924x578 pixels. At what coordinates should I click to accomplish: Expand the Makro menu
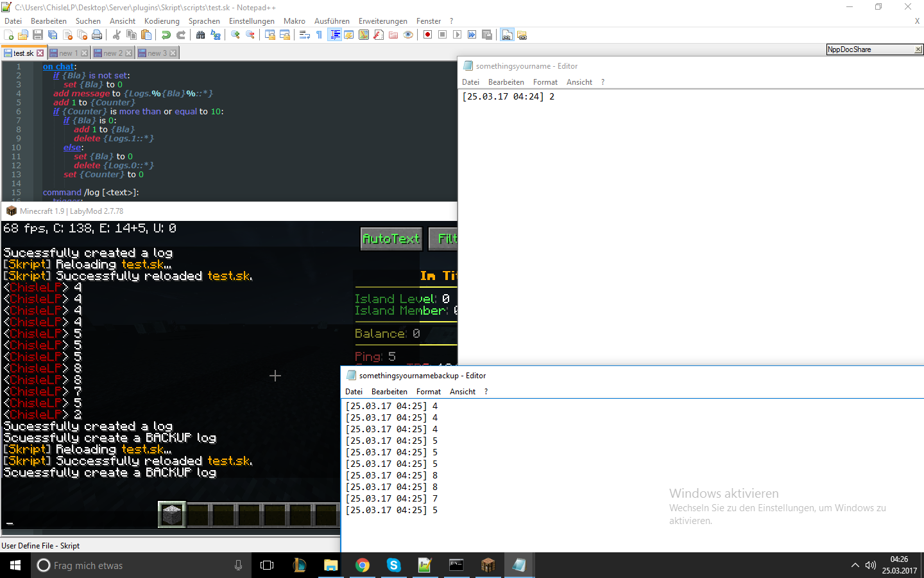click(295, 21)
